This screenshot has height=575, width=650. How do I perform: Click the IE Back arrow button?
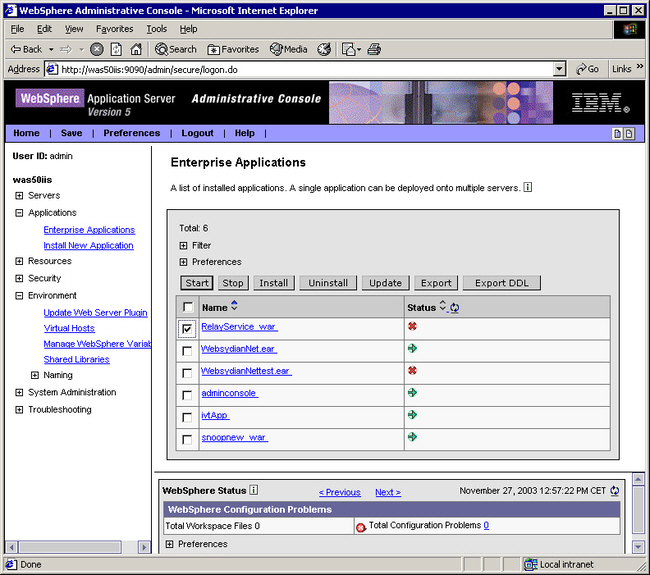point(26,49)
